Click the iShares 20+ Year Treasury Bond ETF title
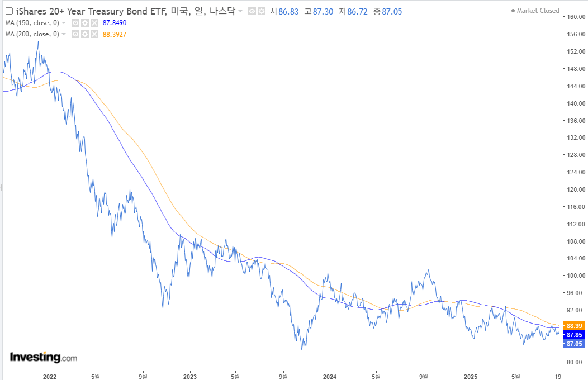588x380 pixels. coord(91,11)
